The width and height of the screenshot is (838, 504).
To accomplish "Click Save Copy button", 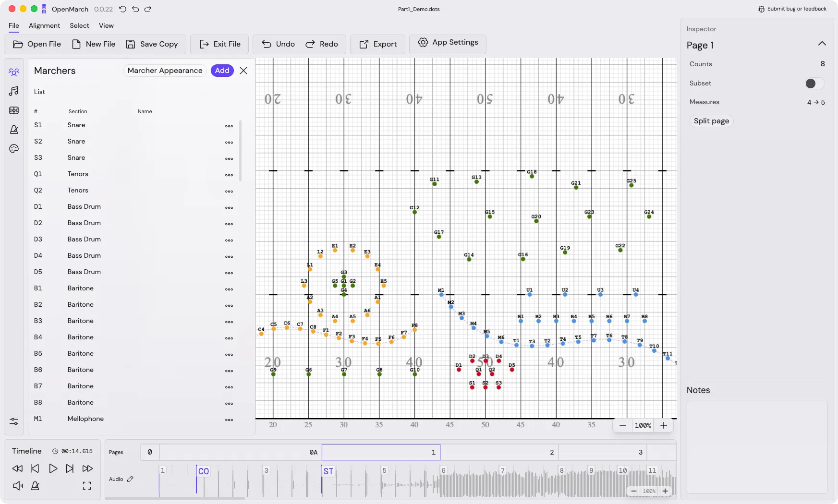I will pyautogui.click(x=152, y=44).
